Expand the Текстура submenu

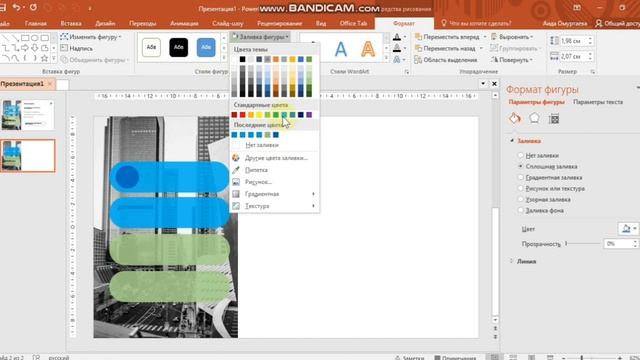(275, 206)
